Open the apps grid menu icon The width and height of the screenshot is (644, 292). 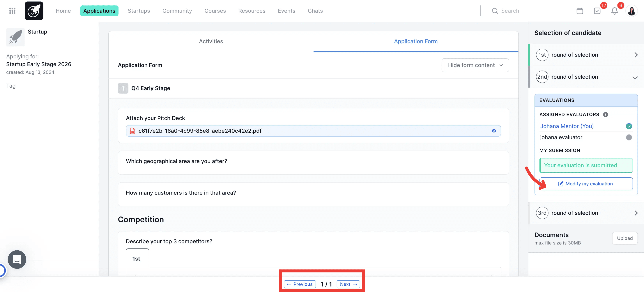12,11
